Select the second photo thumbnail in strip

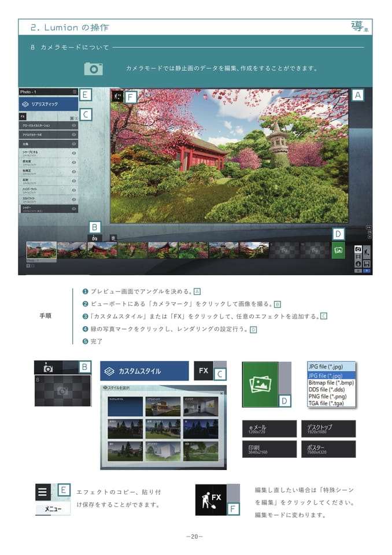pos(72,250)
